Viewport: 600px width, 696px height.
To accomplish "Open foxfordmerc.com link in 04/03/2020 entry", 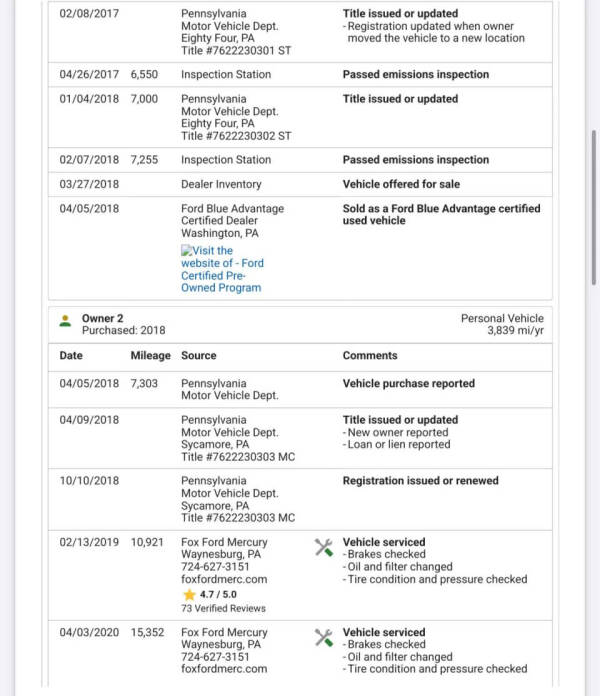I will (x=224, y=669).
